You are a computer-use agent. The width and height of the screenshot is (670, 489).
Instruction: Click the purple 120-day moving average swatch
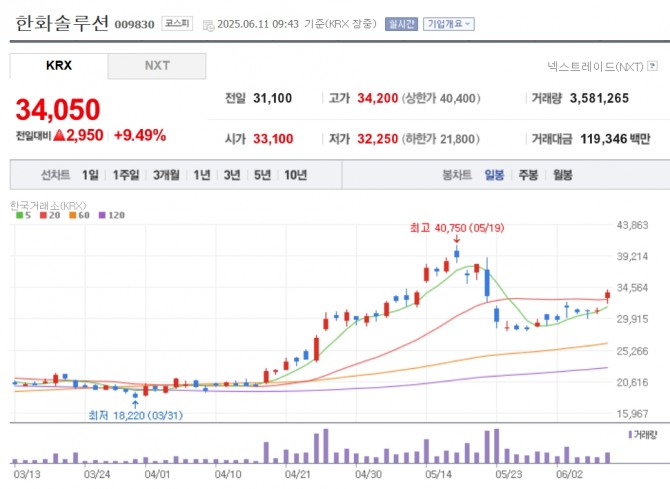click(x=102, y=215)
